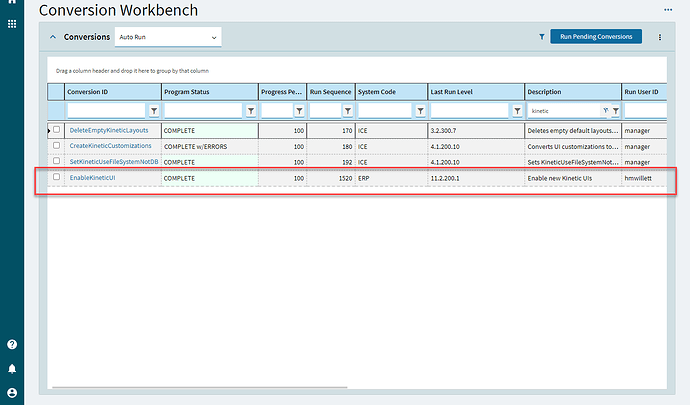This screenshot has height=405, width=690.
Task: Click the Run Sequence filter input
Action: pos(326,111)
